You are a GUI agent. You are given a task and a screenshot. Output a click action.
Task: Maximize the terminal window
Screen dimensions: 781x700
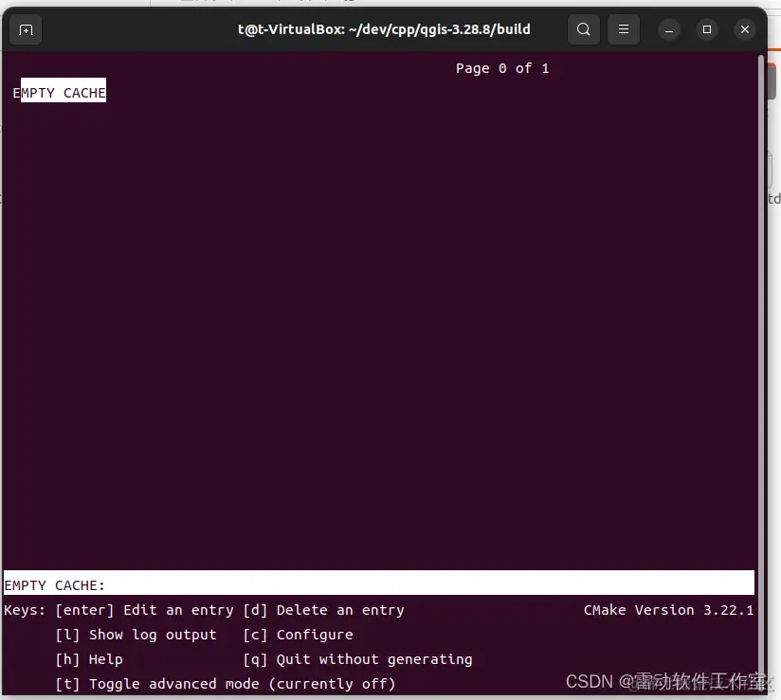[707, 30]
